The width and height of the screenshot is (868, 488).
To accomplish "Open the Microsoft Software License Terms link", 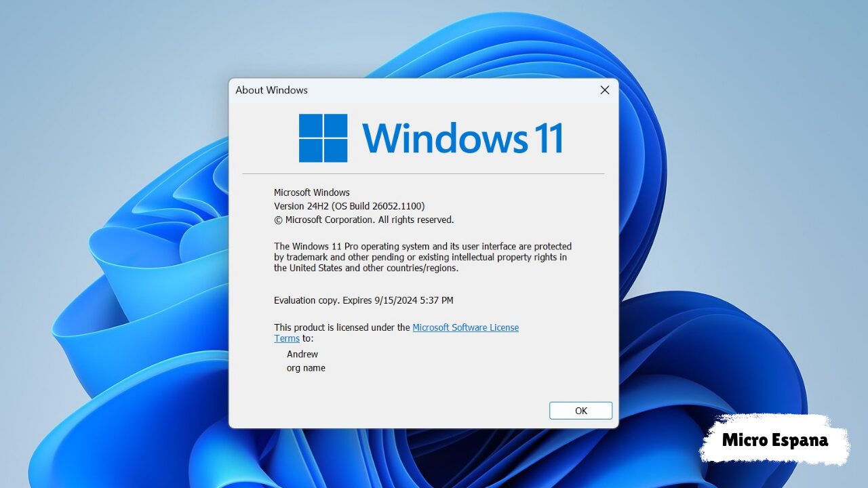I will click(x=465, y=327).
